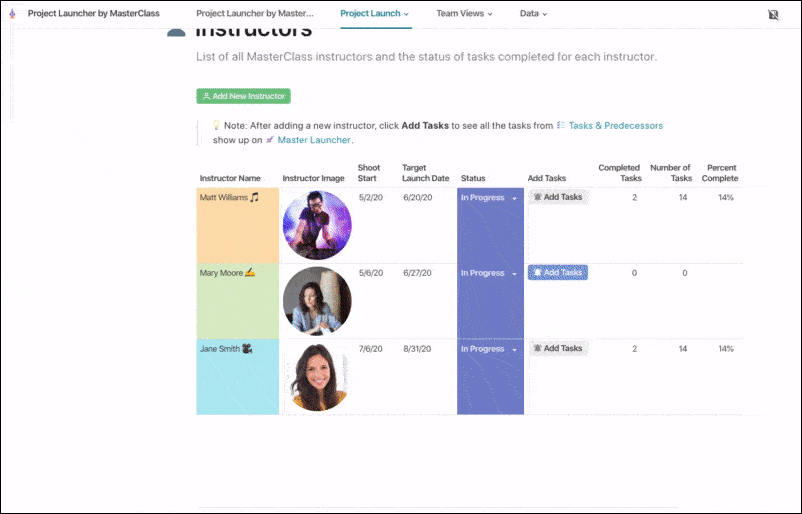Image resolution: width=802 pixels, height=514 pixels.
Task: Click the Add Tasks column header
Action: 547,178
